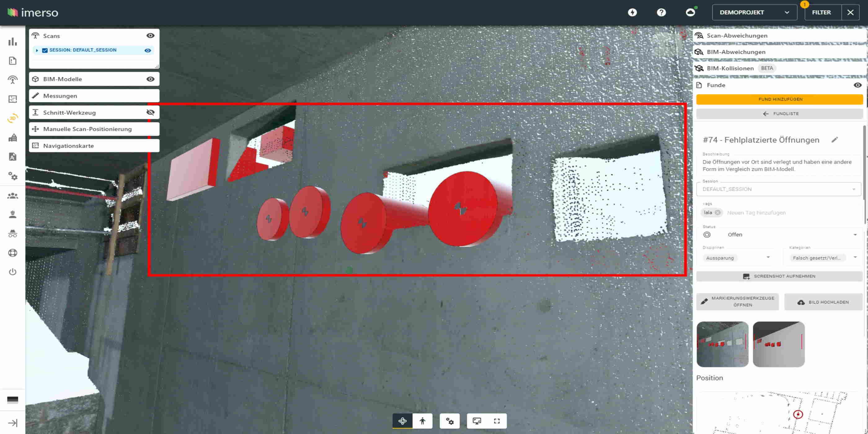
Task: Activate walk-through mode in bottom toolbar
Action: 422,421
